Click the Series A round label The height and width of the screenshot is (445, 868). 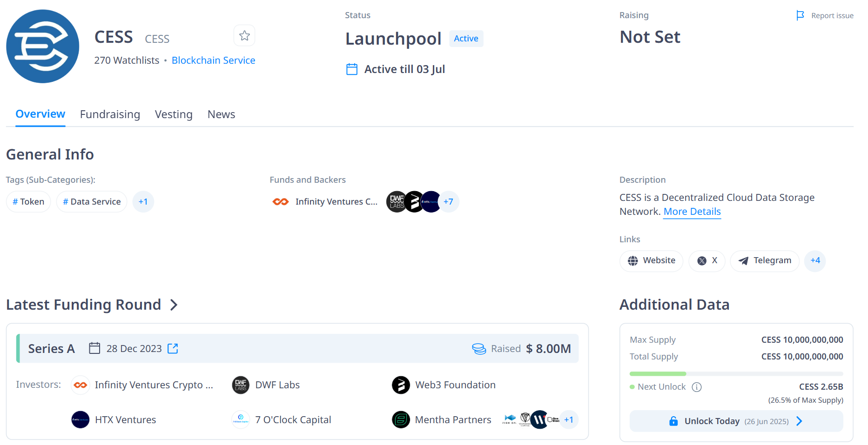pyautogui.click(x=51, y=349)
